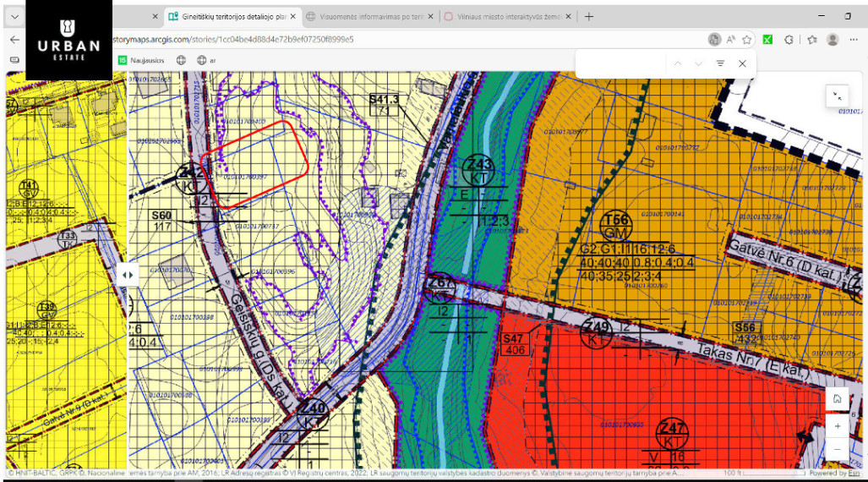Open browser Settings and more menu

[x=854, y=40]
